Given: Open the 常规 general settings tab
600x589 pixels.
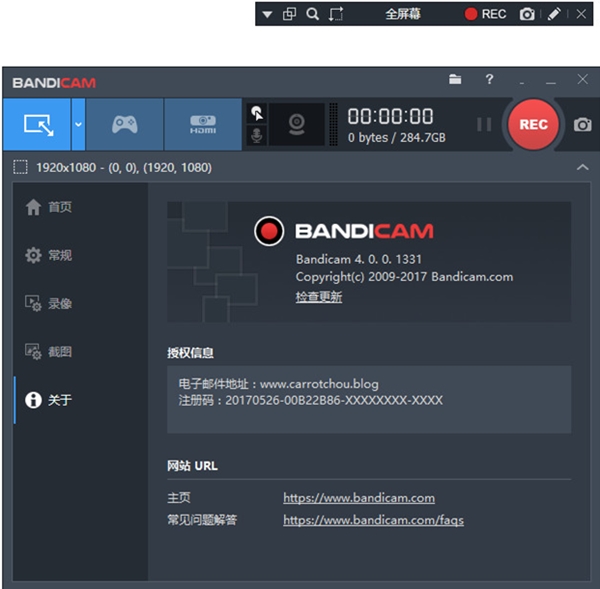Looking at the screenshot, I should pos(81,255).
